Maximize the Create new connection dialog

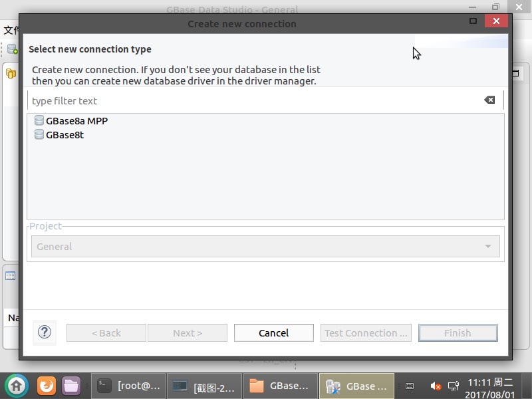[473, 21]
